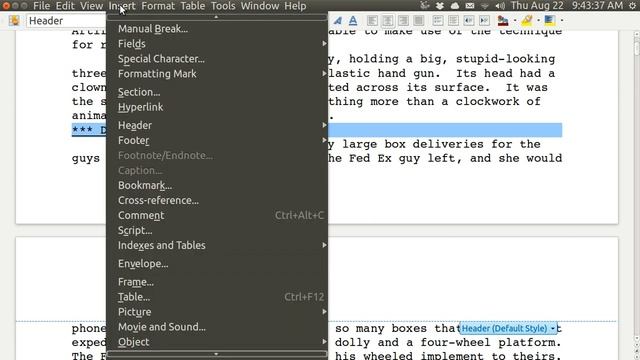Viewport: 640px width, 360px height.
Task: Choose Script menu entry
Action: (x=217, y=231)
